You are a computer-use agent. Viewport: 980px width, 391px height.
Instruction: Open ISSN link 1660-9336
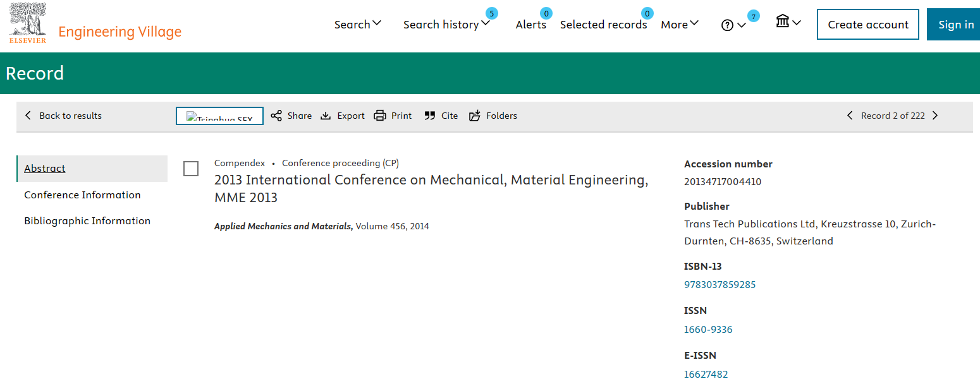point(708,329)
